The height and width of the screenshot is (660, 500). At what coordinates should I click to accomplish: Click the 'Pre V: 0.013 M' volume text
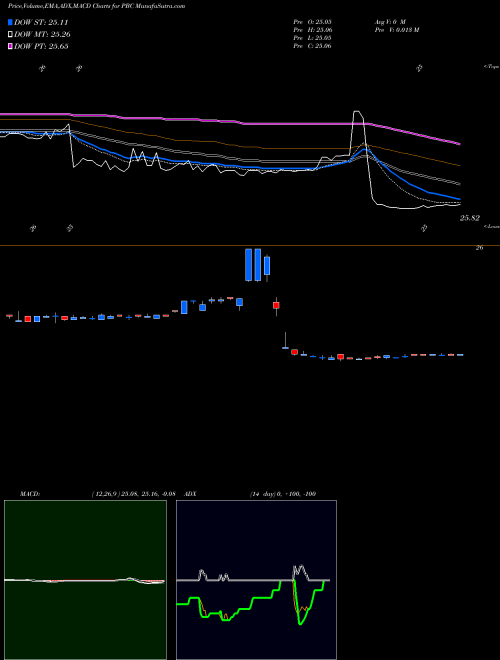tap(398, 30)
